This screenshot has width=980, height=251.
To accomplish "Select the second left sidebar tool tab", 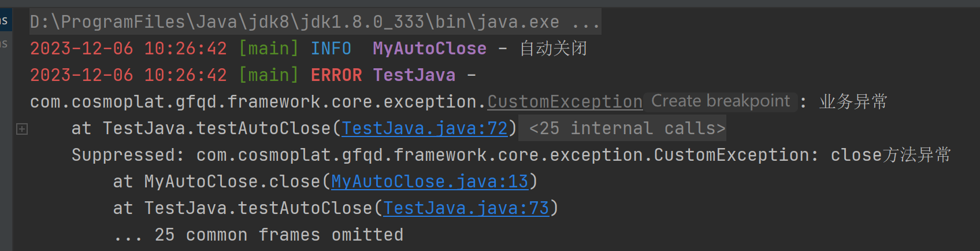I will (5, 44).
